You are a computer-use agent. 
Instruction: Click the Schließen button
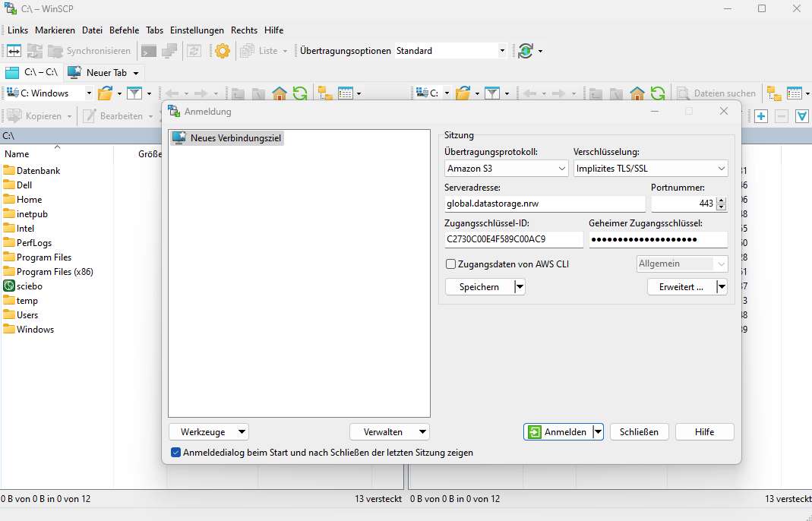click(639, 432)
